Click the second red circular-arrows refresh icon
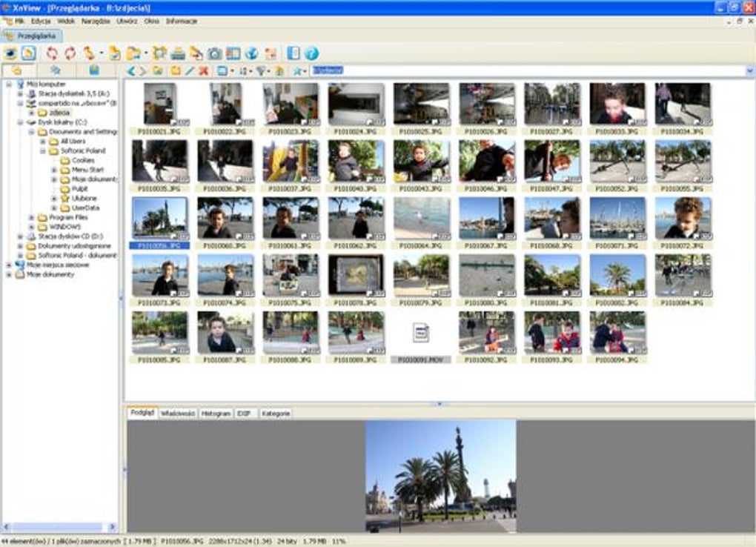Image resolution: width=756 pixels, height=547 pixels. (x=70, y=53)
